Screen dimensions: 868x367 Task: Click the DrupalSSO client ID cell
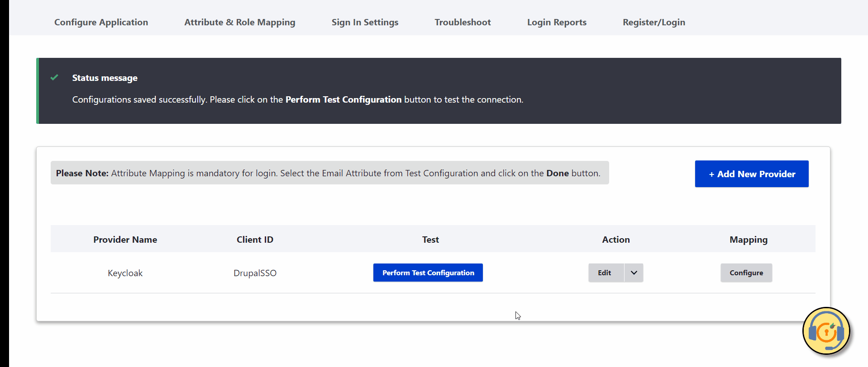coord(255,273)
